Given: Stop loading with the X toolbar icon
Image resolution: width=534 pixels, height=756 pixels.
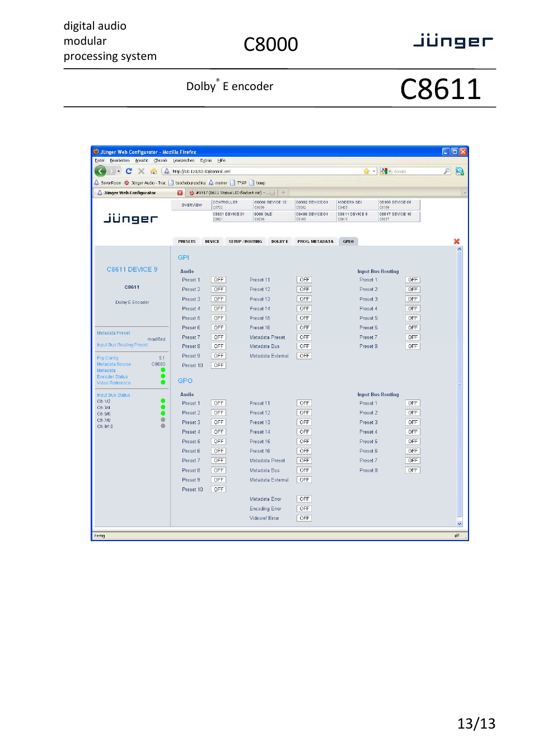Looking at the screenshot, I should click(x=141, y=171).
